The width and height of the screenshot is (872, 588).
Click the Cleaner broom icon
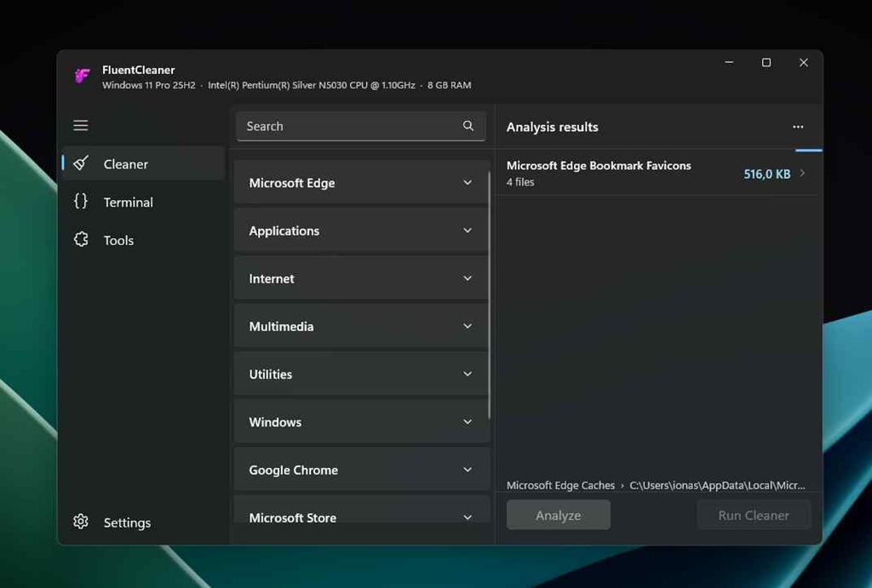[x=81, y=163]
